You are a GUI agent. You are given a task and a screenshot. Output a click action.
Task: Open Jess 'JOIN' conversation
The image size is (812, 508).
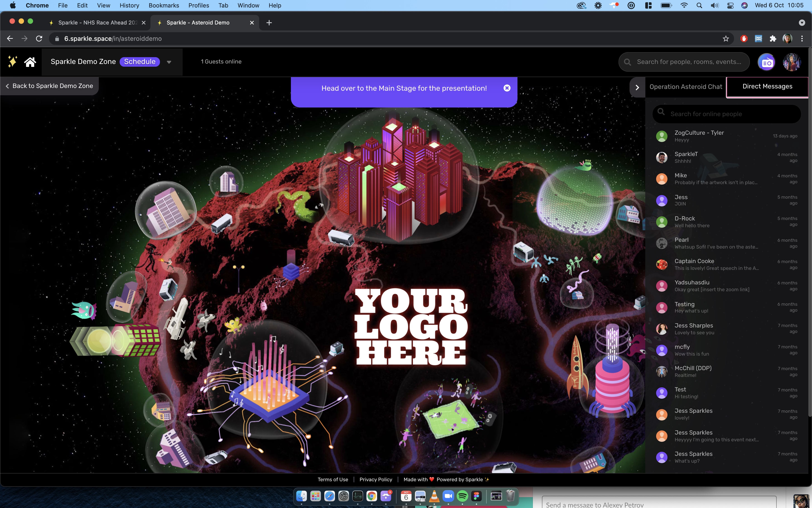pyautogui.click(x=726, y=200)
